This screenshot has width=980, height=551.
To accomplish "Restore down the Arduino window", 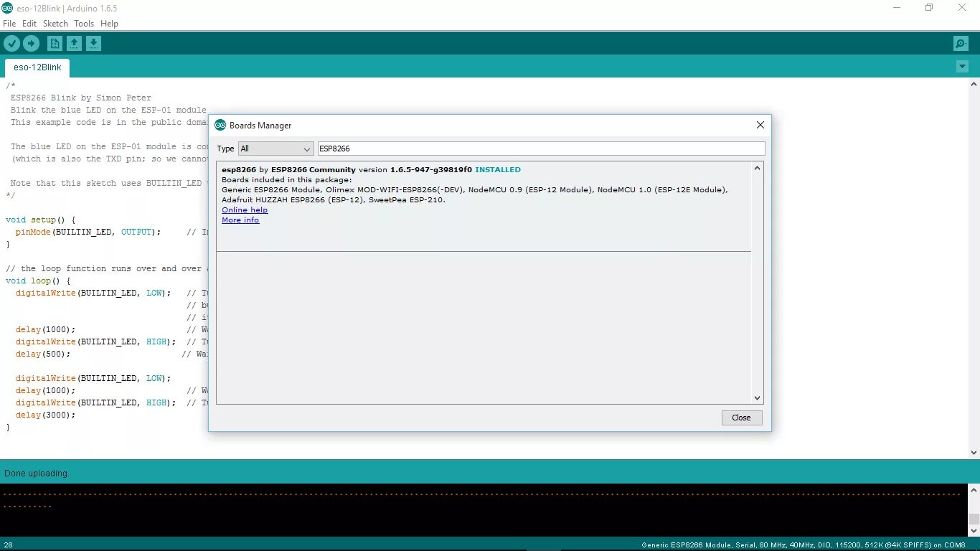I will click(x=929, y=8).
